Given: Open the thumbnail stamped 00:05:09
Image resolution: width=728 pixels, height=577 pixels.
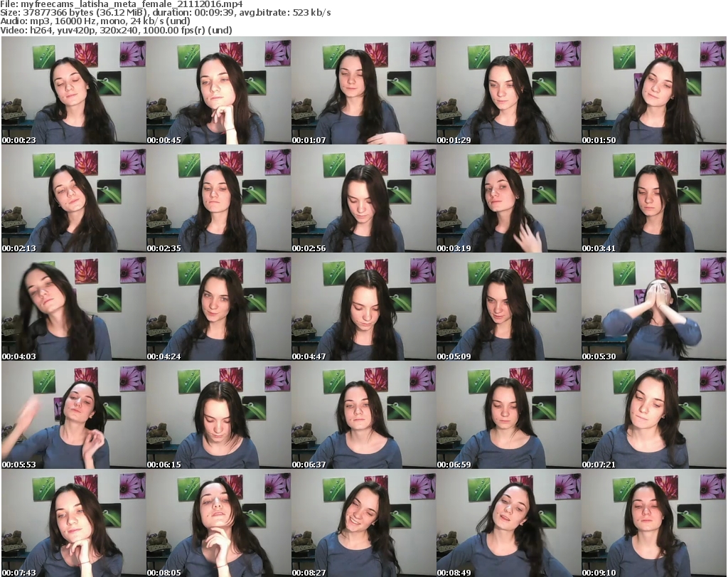Looking at the screenshot, I should [509, 307].
